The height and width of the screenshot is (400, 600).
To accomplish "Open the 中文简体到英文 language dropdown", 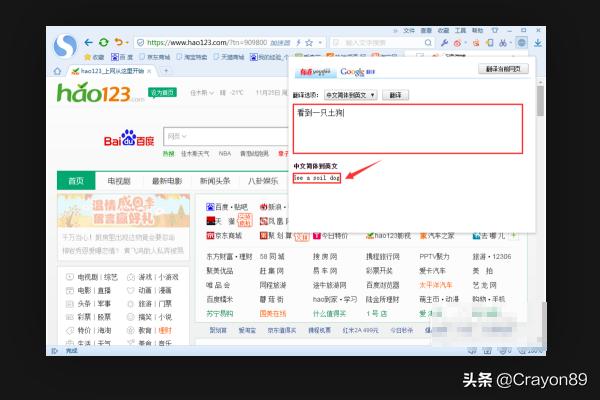I will click(x=351, y=95).
